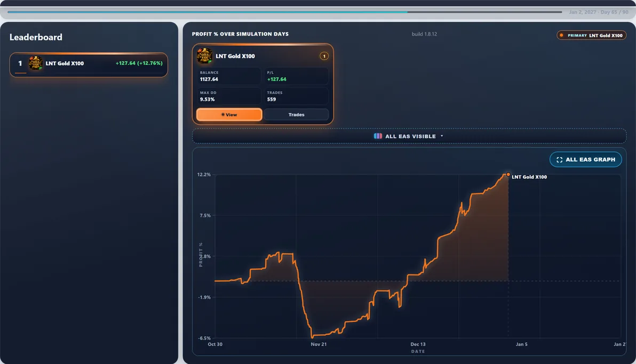
Task: Click the orange endpoint marker on the chart line
Action: (508, 174)
